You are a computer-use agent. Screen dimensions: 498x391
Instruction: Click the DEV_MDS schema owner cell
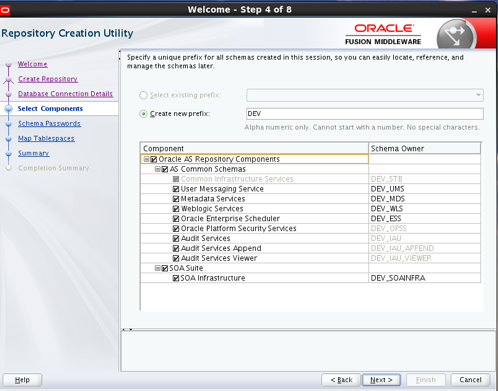point(424,199)
